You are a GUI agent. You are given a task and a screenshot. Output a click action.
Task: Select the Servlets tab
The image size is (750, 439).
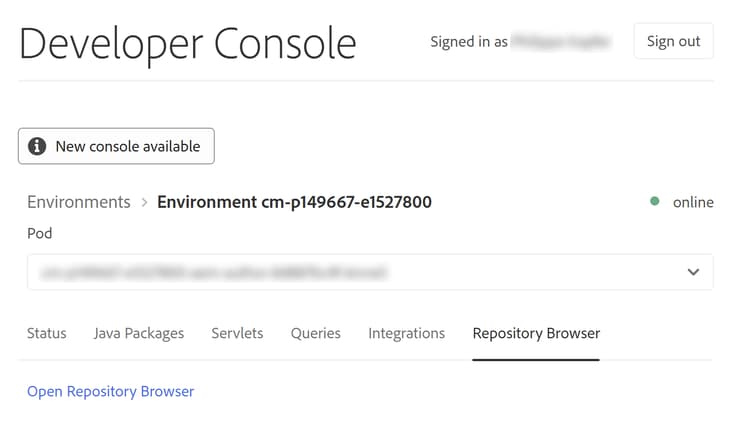pyautogui.click(x=237, y=333)
